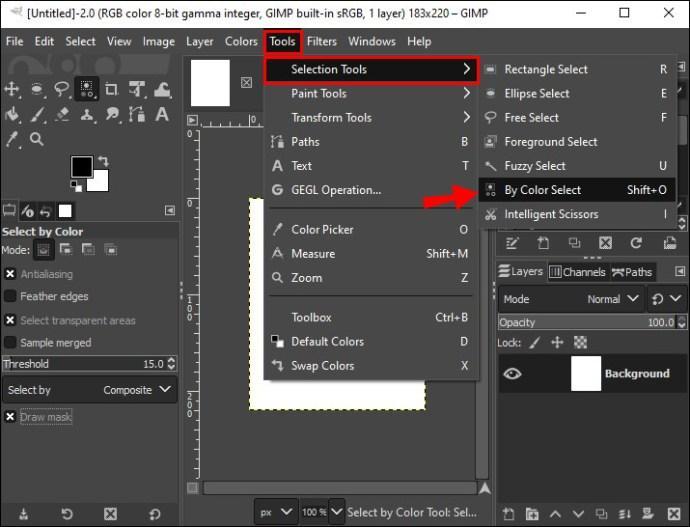Select the Crop tool in toolbox
The width and height of the screenshot is (690, 527).
[111, 89]
